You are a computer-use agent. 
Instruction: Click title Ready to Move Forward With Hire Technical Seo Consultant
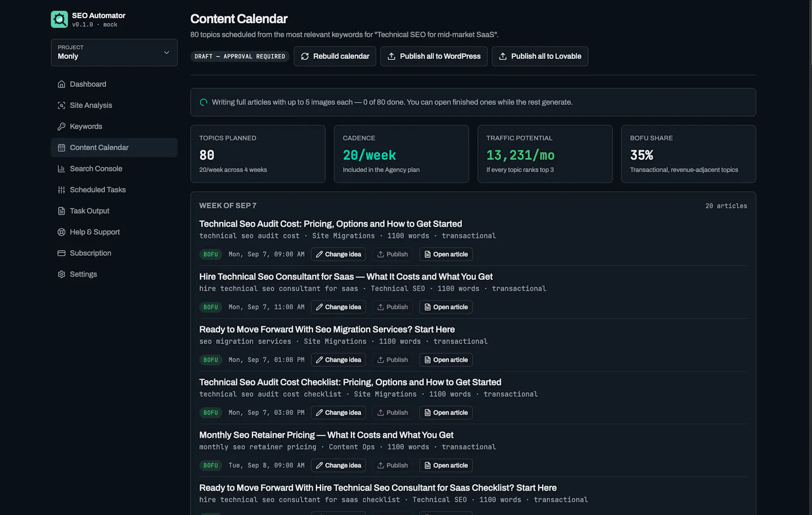tap(378, 488)
